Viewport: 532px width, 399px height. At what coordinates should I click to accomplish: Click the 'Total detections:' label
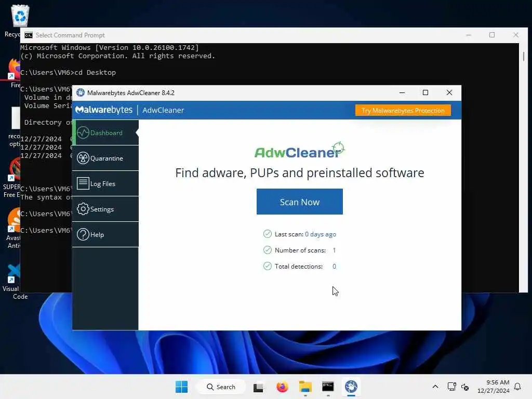click(x=299, y=267)
